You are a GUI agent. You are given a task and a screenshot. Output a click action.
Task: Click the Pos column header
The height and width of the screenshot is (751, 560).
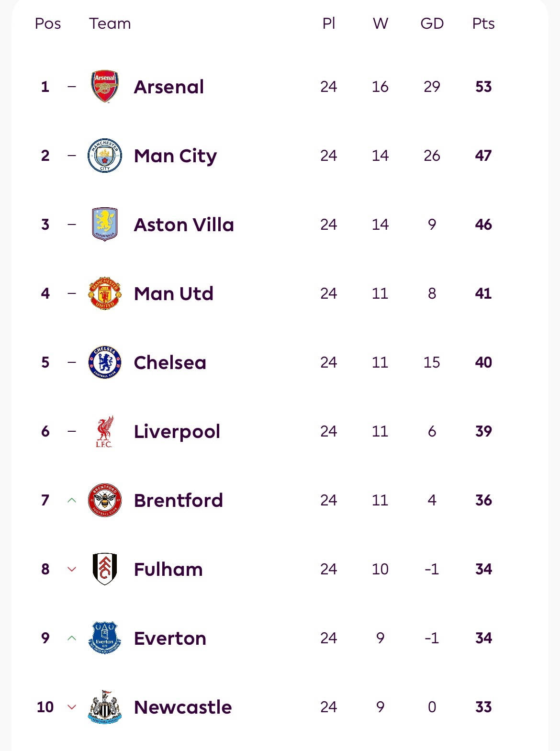[48, 23]
